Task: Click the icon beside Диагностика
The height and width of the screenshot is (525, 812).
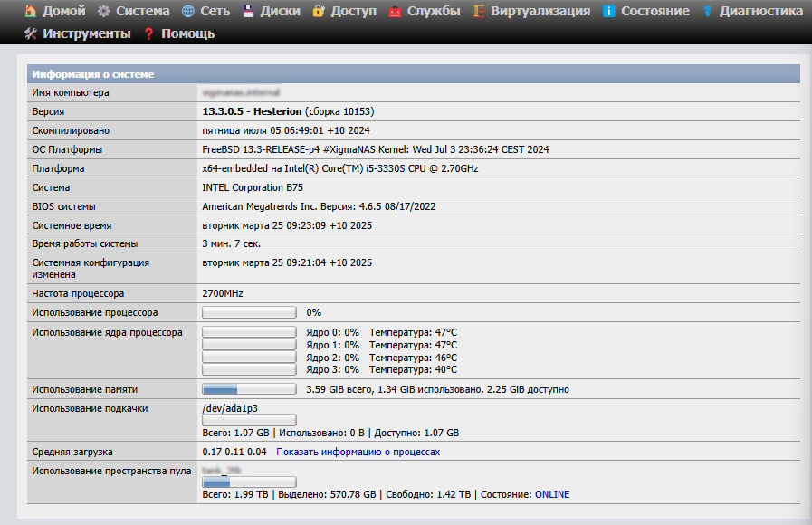Action: (707, 11)
